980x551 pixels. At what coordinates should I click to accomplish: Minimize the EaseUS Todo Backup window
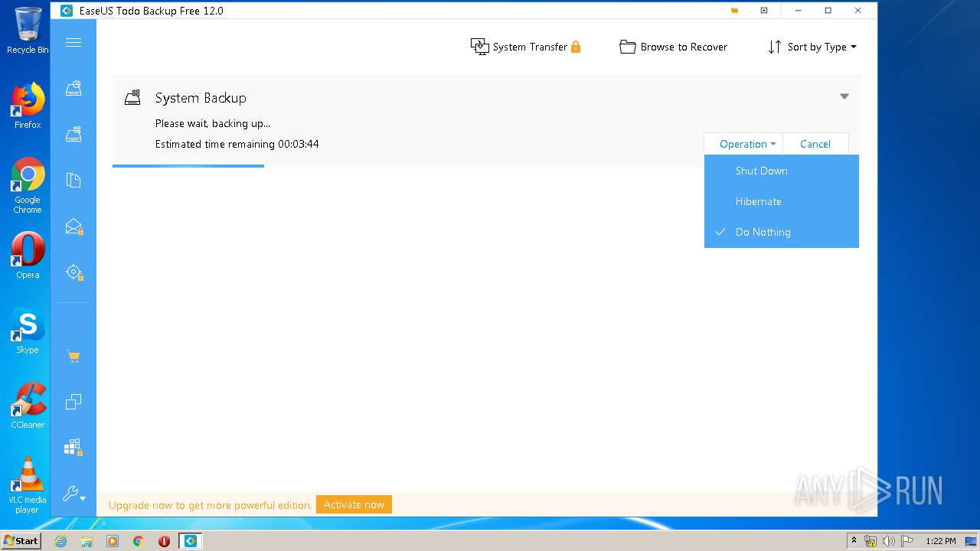[799, 11]
